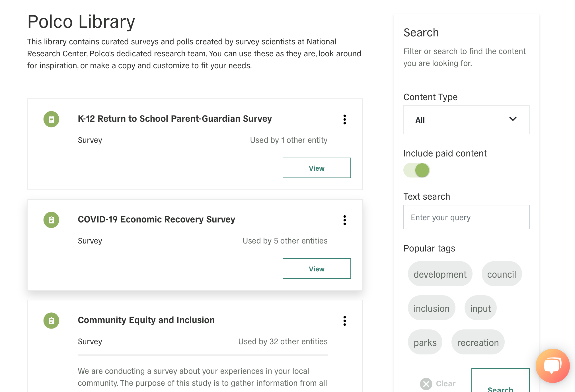Click the Search button in the filter panel
Screen dimensions: 575x392
(x=500, y=381)
